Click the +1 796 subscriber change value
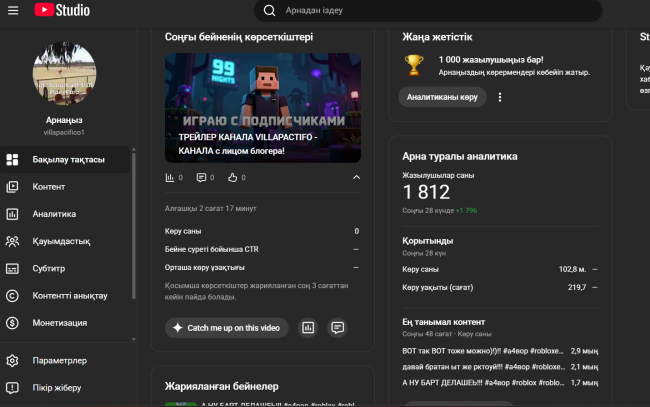Viewport: 650px width, 407px height. click(x=466, y=211)
